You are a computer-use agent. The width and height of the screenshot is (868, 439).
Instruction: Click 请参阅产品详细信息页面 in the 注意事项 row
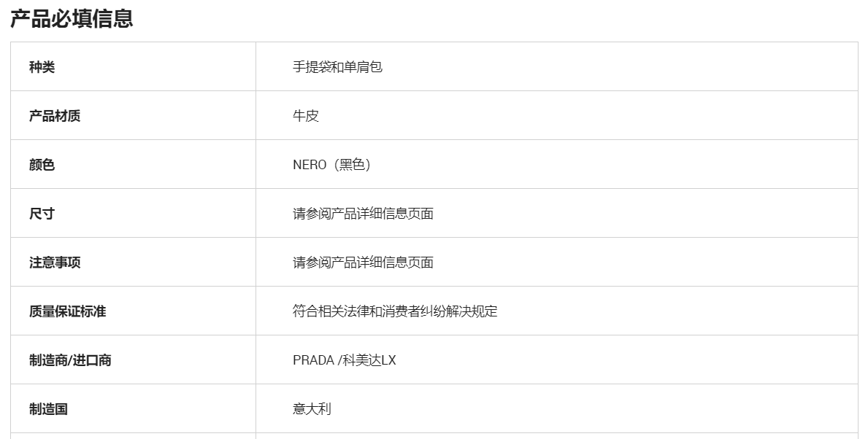[363, 263]
